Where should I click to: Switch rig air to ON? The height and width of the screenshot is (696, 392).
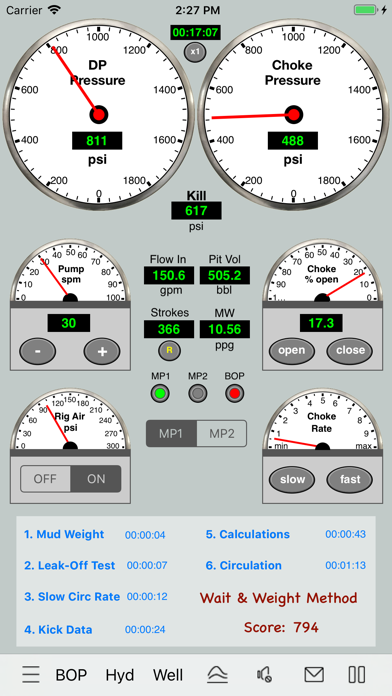(96, 479)
